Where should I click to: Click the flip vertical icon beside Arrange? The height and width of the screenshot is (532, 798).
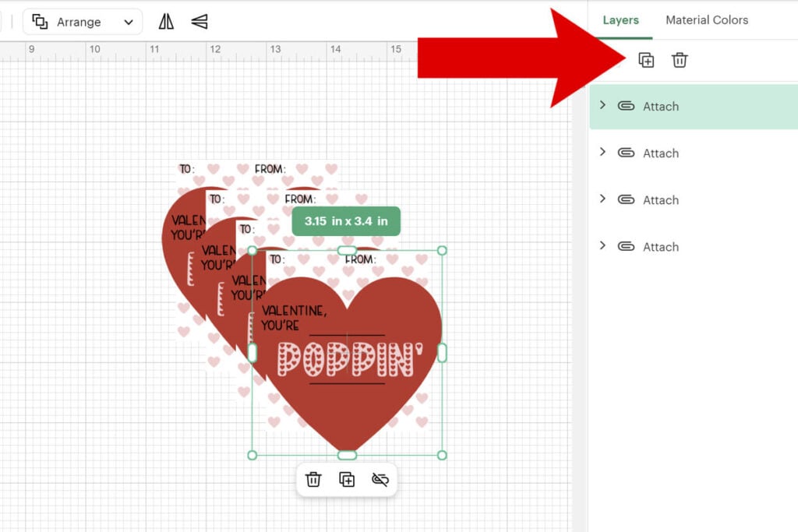(199, 22)
